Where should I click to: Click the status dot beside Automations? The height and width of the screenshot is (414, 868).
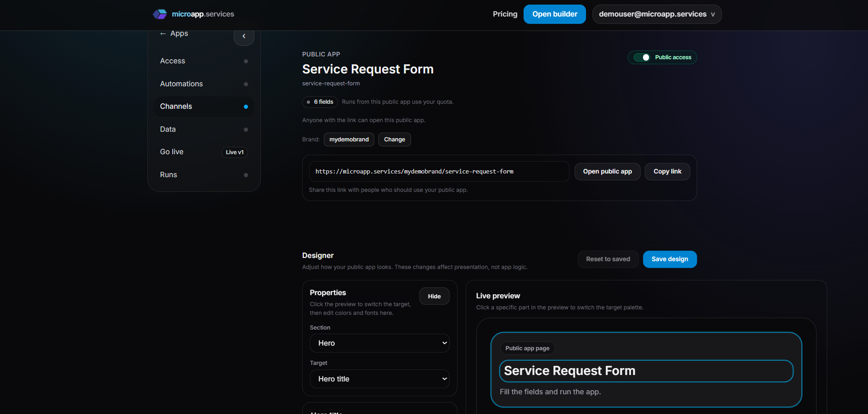click(x=246, y=84)
